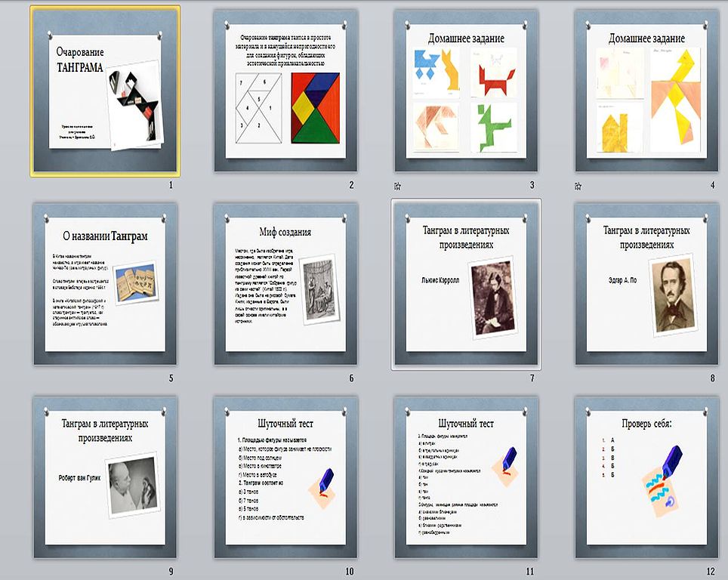This screenshot has height=580, width=728.
Task: Select slide 4 with yellow tangram figure
Action: [x=646, y=91]
